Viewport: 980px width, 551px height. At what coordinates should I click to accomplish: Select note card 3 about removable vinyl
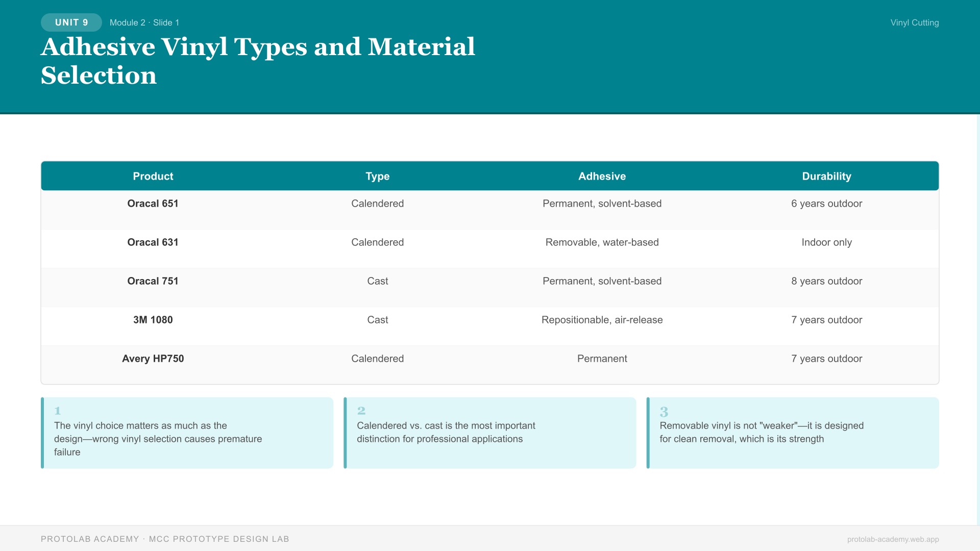793,432
